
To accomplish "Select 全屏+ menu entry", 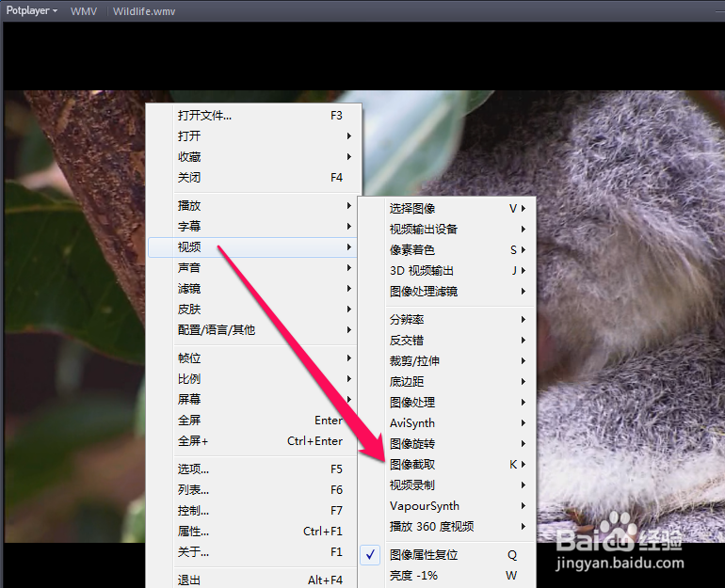I will pos(252,441).
